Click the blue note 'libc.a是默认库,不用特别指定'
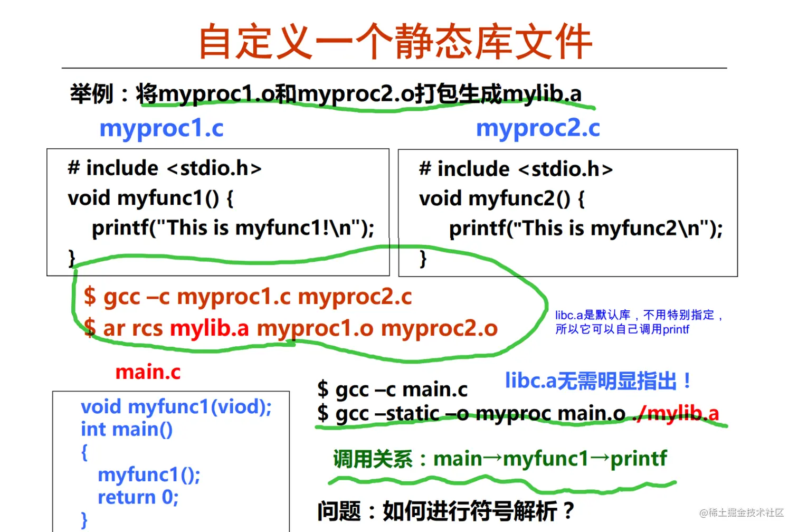Image resolution: width=798 pixels, height=532 pixels. [639, 315]
